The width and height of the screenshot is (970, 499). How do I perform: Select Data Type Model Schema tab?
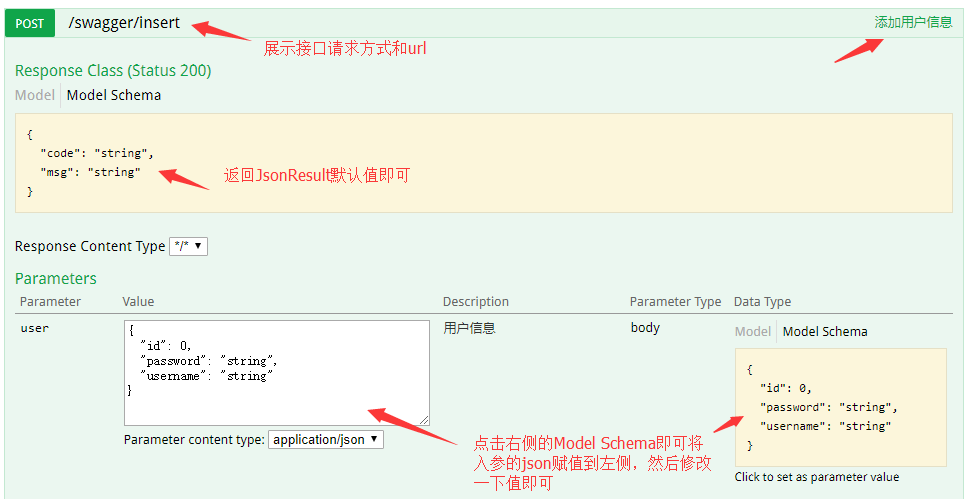coord(825,331)
